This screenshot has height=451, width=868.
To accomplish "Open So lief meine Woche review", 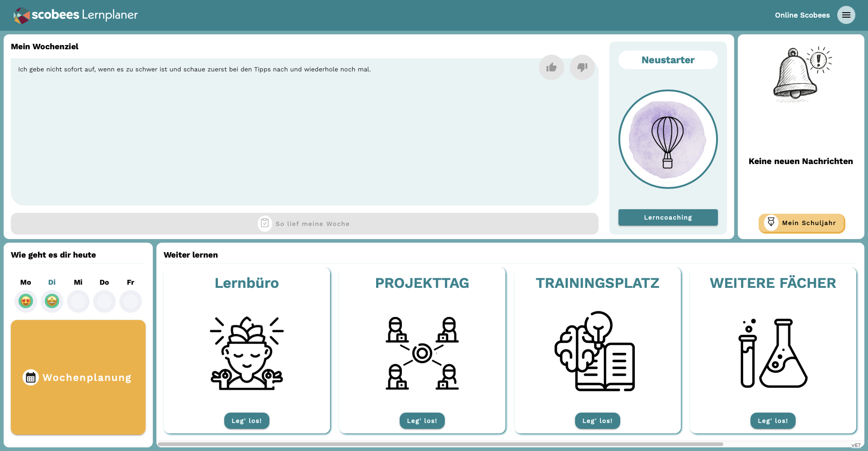I will click(304, 224).
